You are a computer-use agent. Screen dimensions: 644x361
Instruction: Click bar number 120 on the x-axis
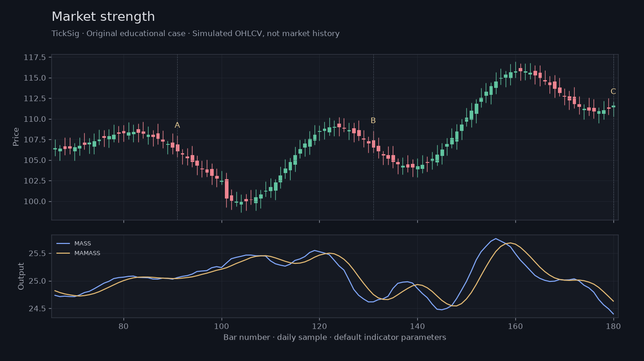click(319, 326)
